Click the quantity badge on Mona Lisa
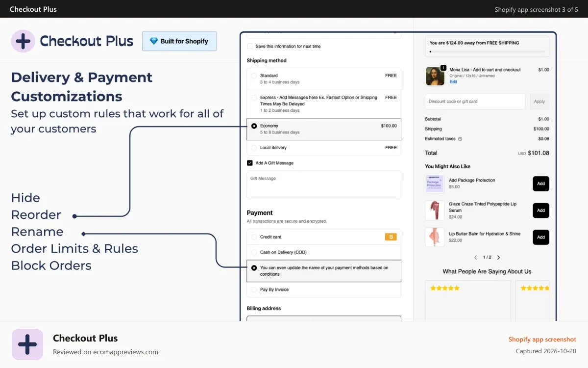The width and height of the screenshot is (588, 368). [443, 68]
